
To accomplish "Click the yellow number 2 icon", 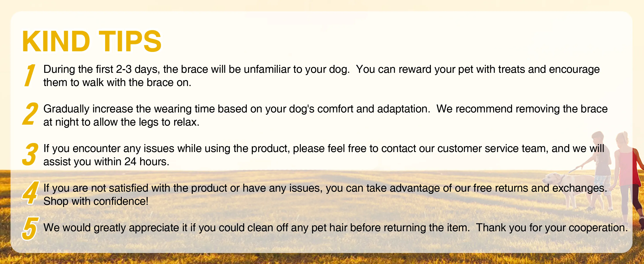I will tap(30, 114).
